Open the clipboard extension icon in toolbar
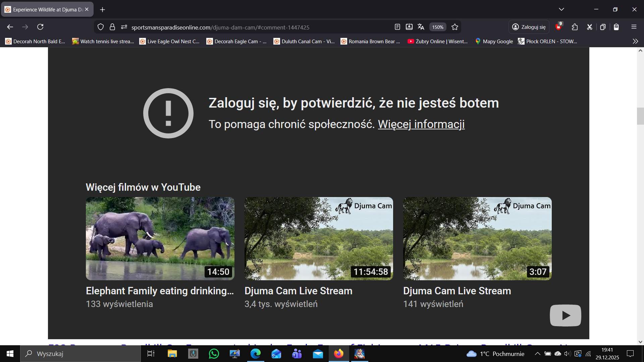Viewport: 644px width, 362px height. coord(616,27)
